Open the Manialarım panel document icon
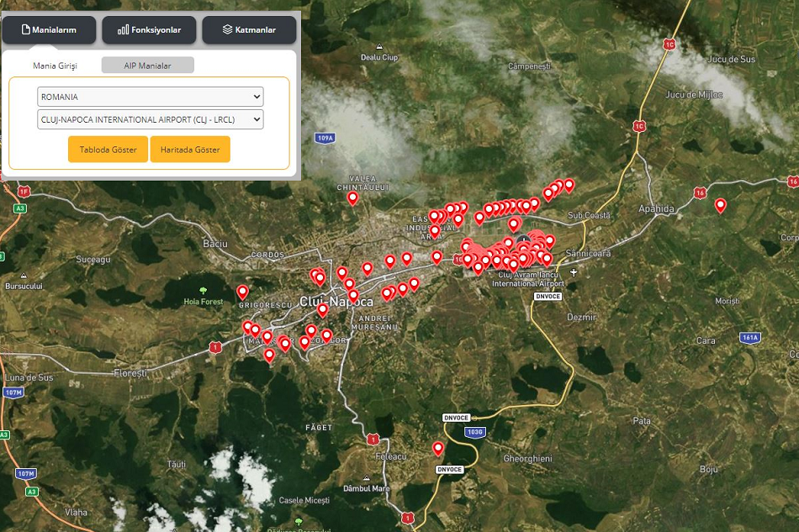 pos(26,29)
